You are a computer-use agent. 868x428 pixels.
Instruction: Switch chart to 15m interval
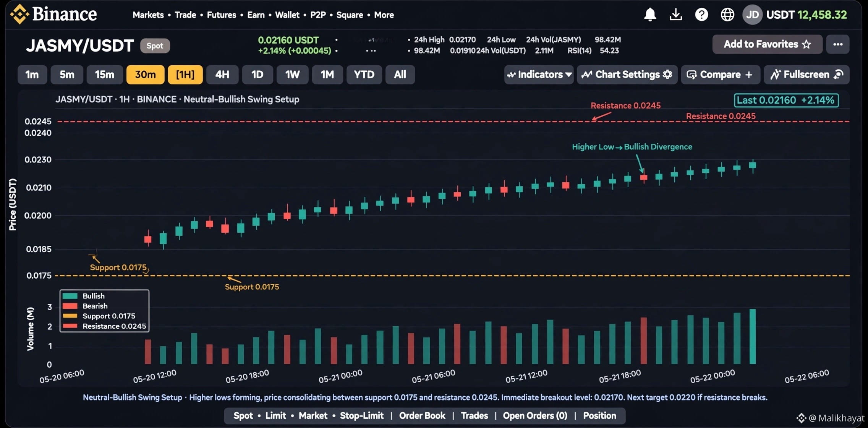coord(105,75)
